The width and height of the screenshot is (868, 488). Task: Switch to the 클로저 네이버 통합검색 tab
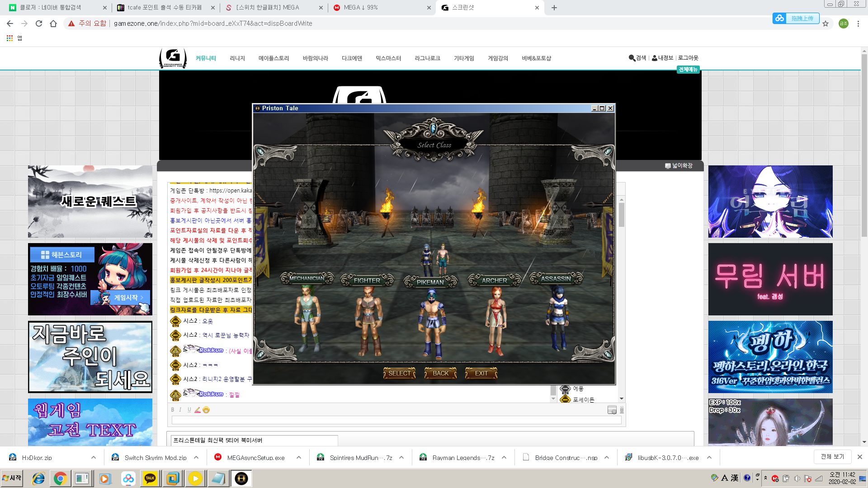(57, 8)
